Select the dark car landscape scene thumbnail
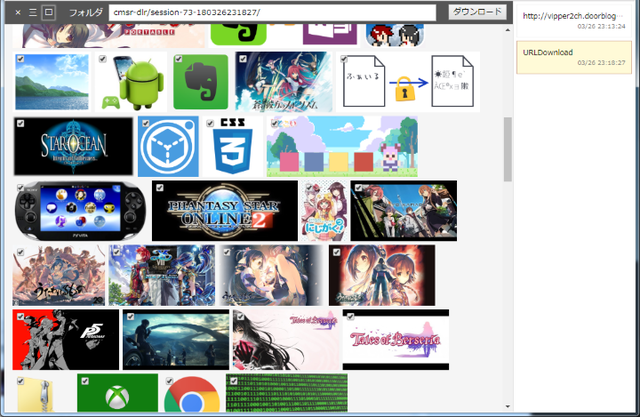640x417 pixels. [x=176, y=339]
